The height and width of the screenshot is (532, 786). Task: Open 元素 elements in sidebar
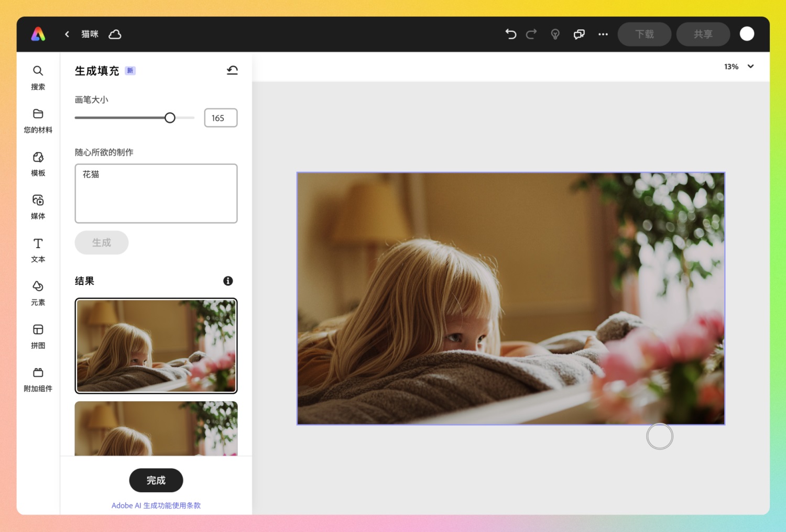tap(38, 293)
